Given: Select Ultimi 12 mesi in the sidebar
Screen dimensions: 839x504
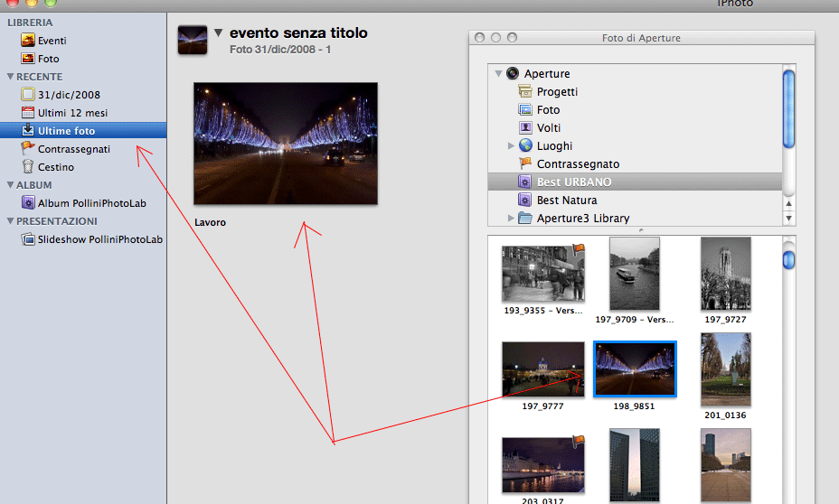Looking at the screenshot, I should [x=72, y=113].
